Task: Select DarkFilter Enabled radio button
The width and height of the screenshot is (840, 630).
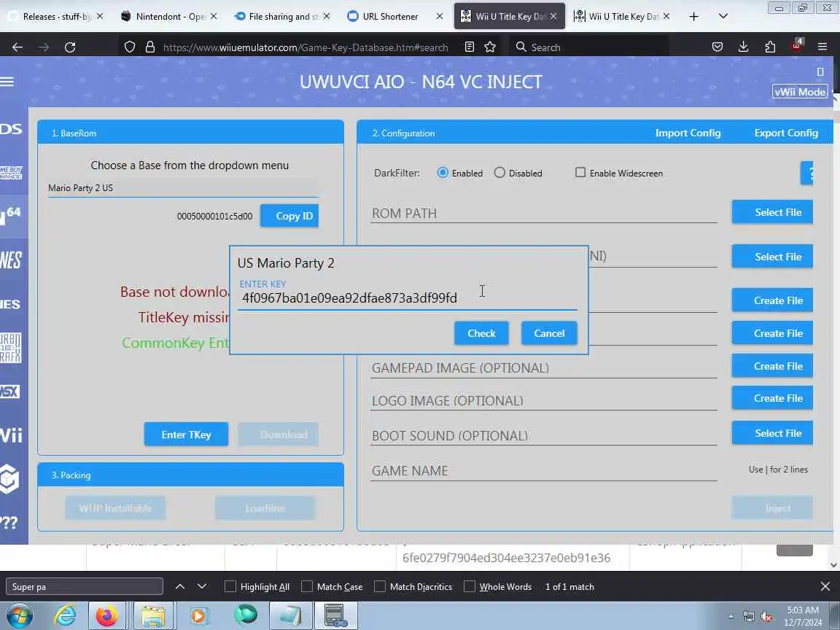Action: (x=443, y=173)
